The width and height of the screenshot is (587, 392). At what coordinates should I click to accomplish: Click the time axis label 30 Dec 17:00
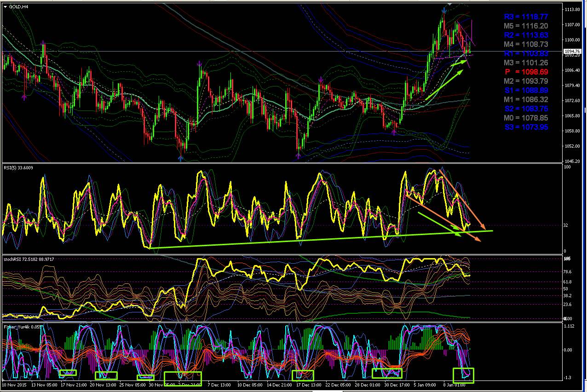[396, 384]
